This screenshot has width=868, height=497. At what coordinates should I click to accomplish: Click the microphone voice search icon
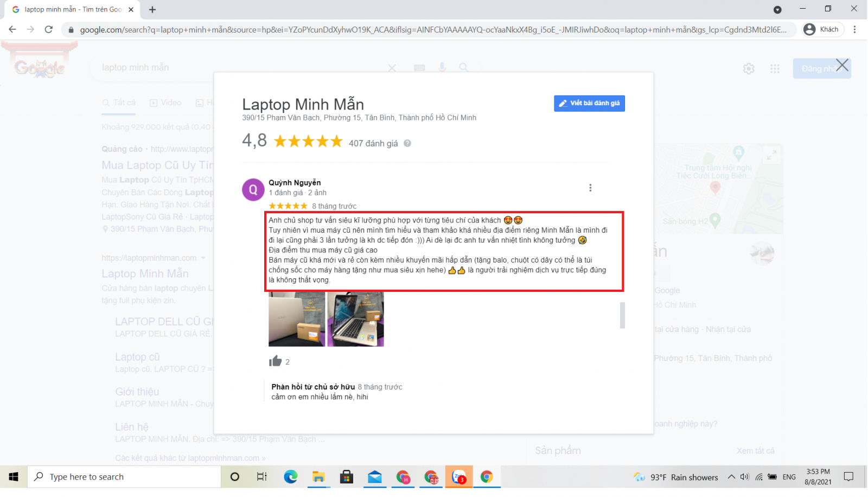[x=442, y=67]
